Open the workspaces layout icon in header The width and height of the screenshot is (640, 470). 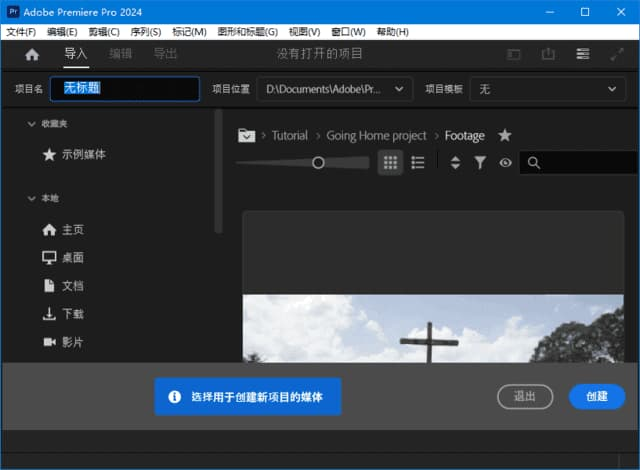point(514,54)
